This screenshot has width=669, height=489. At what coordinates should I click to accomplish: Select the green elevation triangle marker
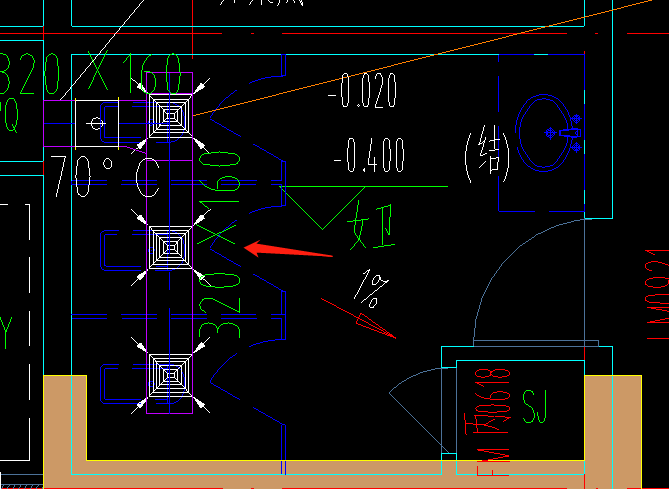323,208
